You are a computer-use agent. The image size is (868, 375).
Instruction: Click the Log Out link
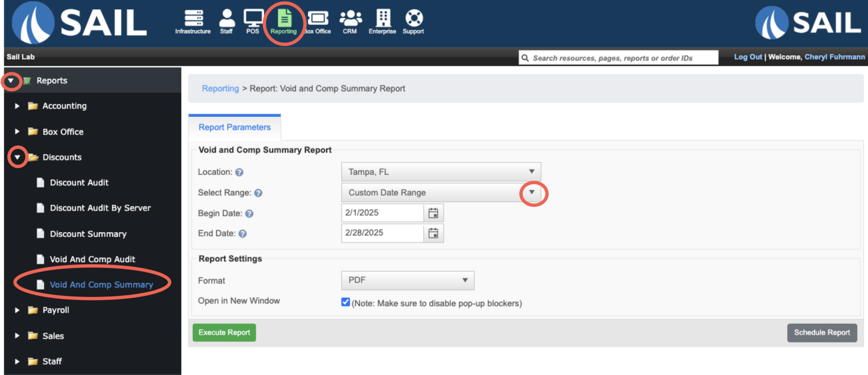point(748,57)
